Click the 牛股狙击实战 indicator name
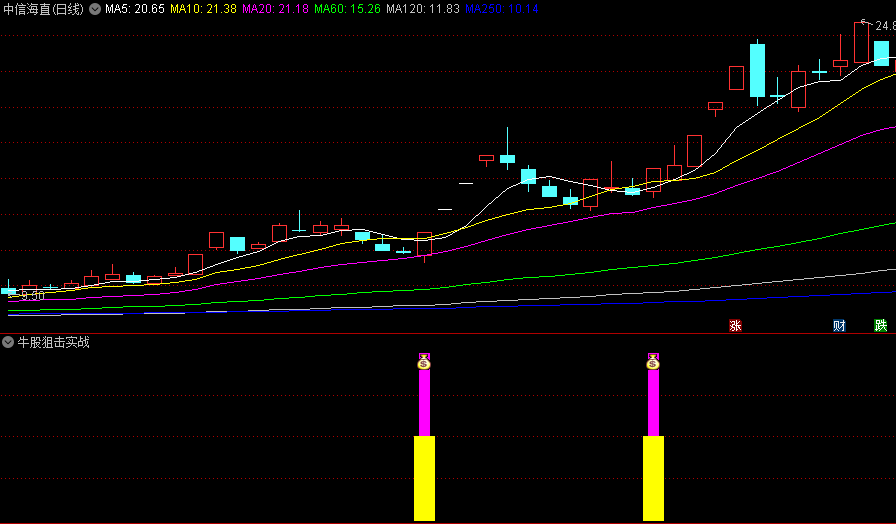This screenshot has width=896, height=524. 54,342
